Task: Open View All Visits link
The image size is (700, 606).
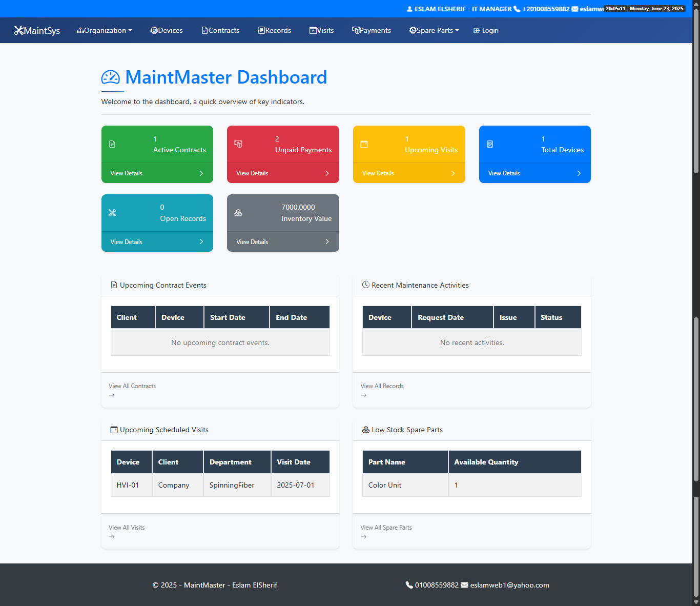Action: point(127,527)
